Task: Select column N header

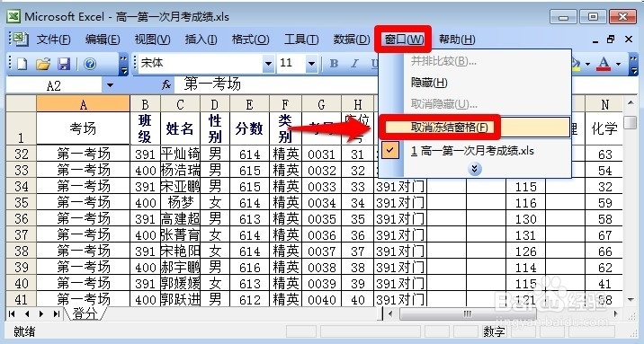Action: (x=604, y=104)
